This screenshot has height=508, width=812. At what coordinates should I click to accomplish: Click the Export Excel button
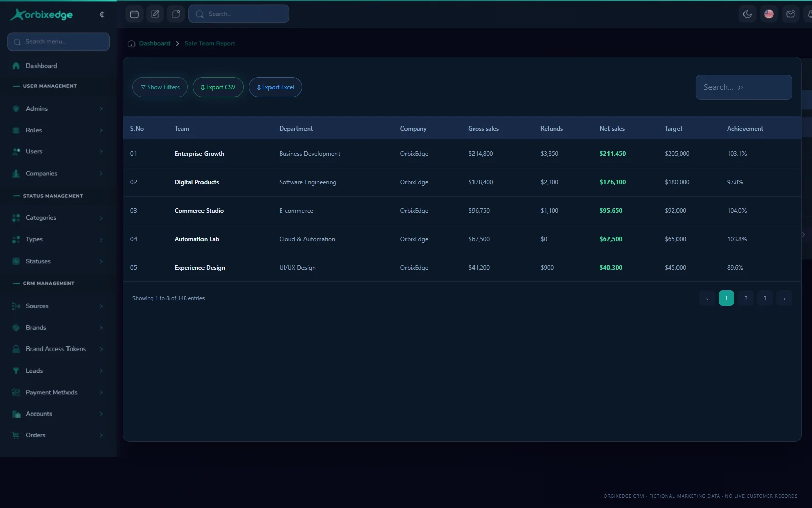[276, 87]
